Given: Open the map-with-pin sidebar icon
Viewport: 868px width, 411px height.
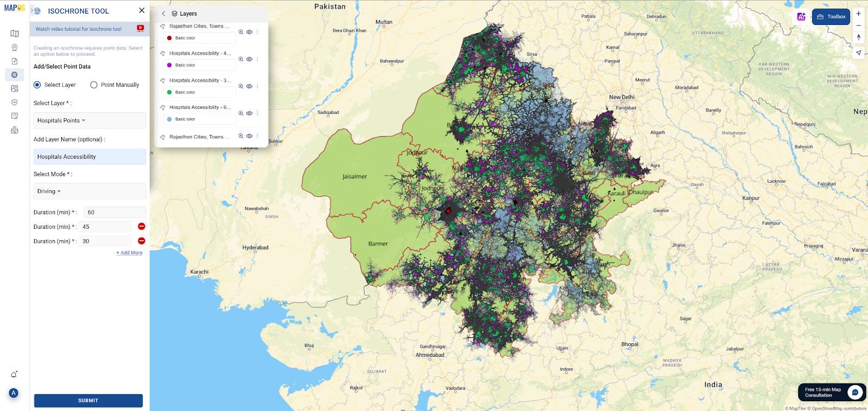Looking at the screenshot, I should (15, 88).
